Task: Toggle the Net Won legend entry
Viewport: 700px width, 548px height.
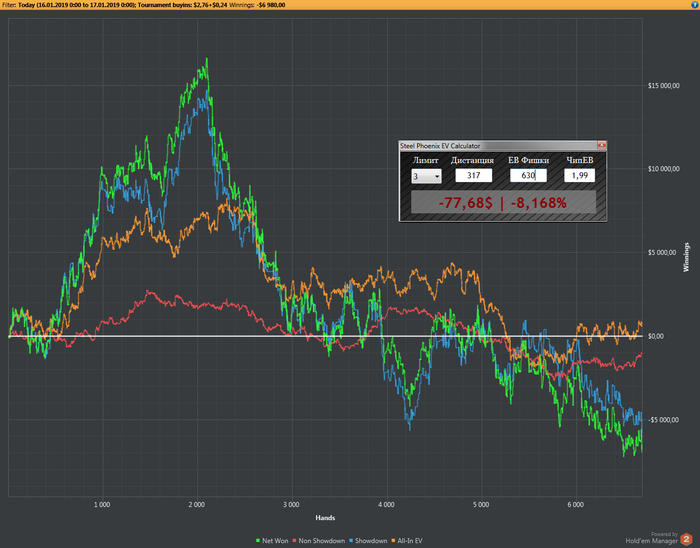Action: pos(272,540)
